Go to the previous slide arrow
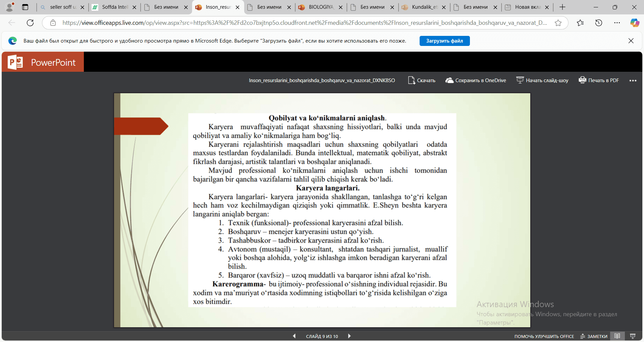The image size is (644, 342). click(x=294, y=336)
